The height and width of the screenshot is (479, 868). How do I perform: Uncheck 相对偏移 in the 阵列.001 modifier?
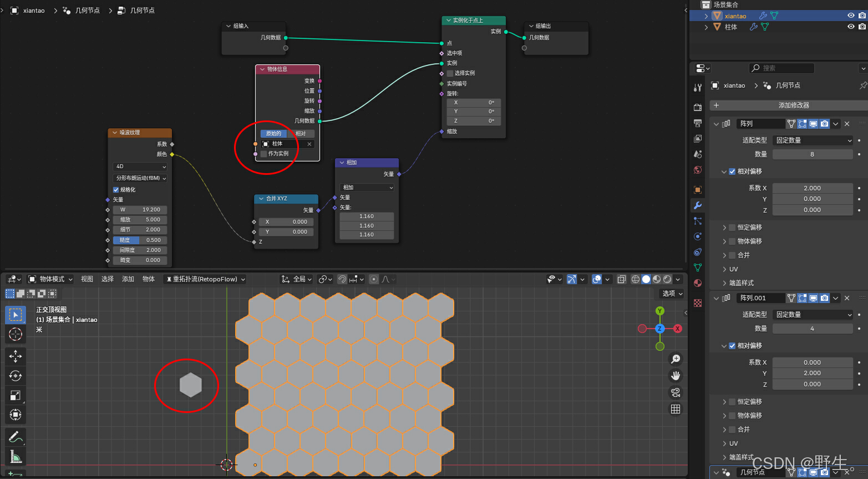pyautogui.click(x=732, y=346)
